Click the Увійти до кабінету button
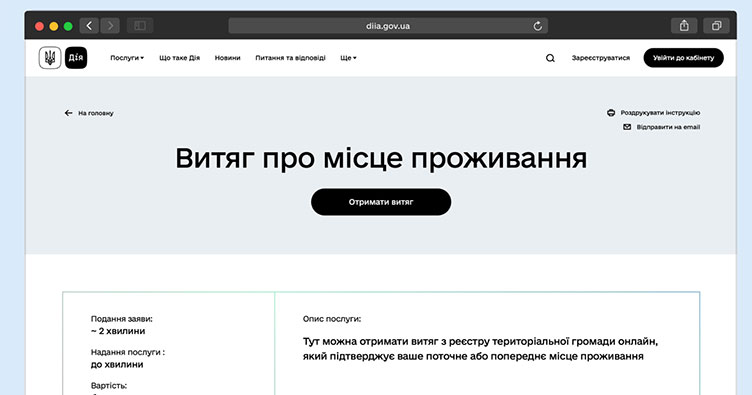This screenshot has width=752, height=395. (x=683, y=58)
